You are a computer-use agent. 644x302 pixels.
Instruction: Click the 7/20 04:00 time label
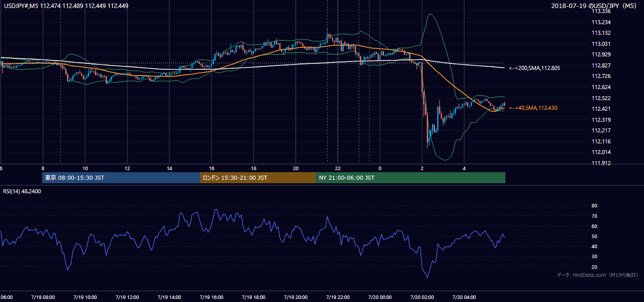point(463,297)
